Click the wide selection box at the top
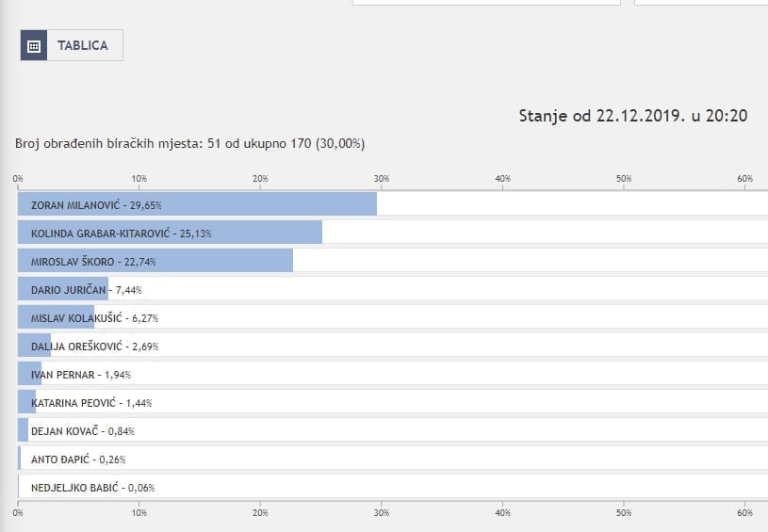 point(486,3)
